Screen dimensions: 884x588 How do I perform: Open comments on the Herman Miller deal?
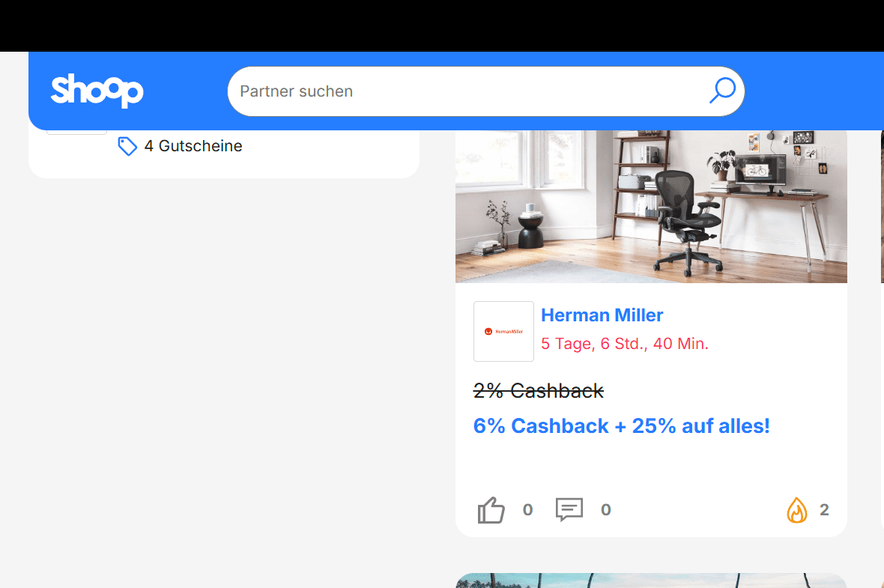point(569,509)
